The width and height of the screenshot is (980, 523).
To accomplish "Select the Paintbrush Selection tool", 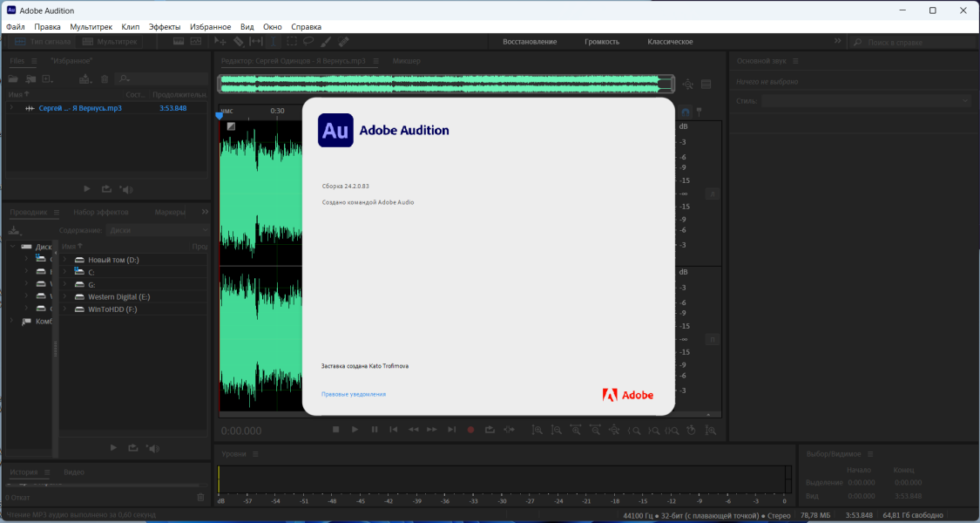I will click(x=326, y=41).
